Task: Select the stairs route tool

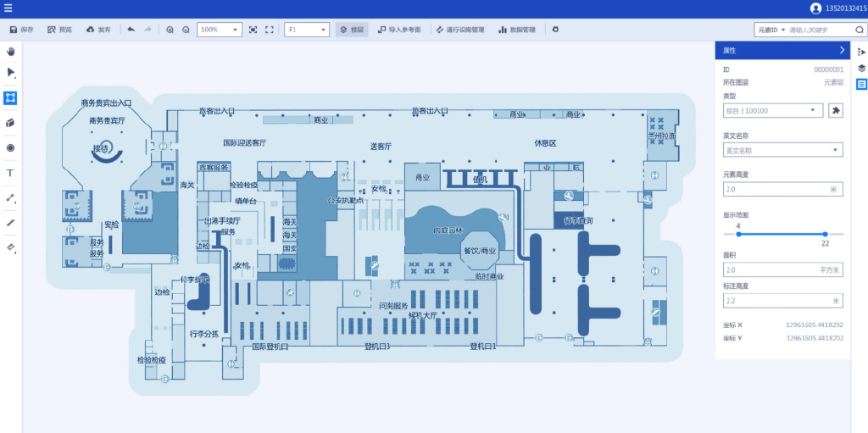Action: click(x=10, y=223)
